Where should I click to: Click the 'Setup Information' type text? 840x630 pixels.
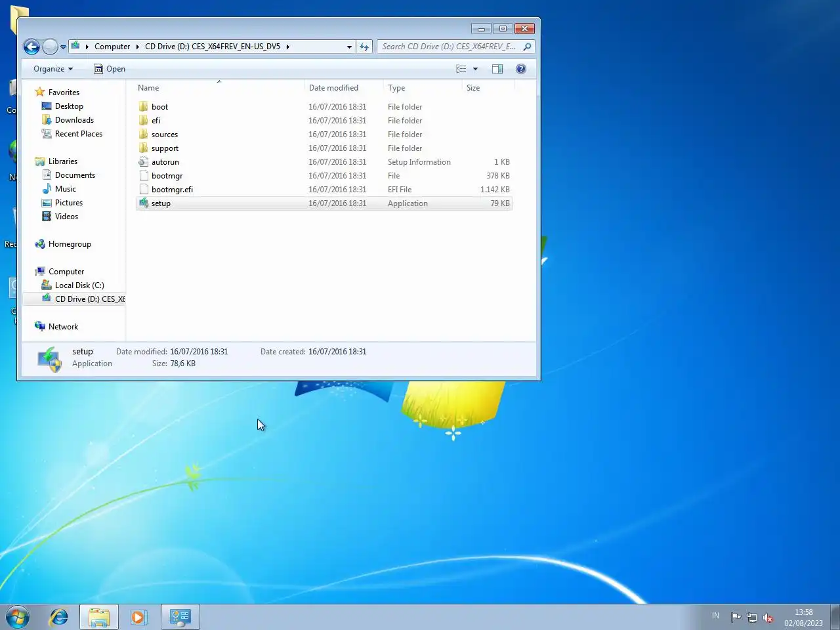(x=419, y=162)
